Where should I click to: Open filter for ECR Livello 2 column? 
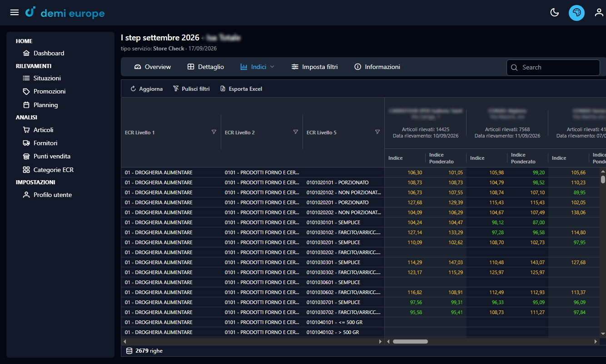(x=296, y=132)
